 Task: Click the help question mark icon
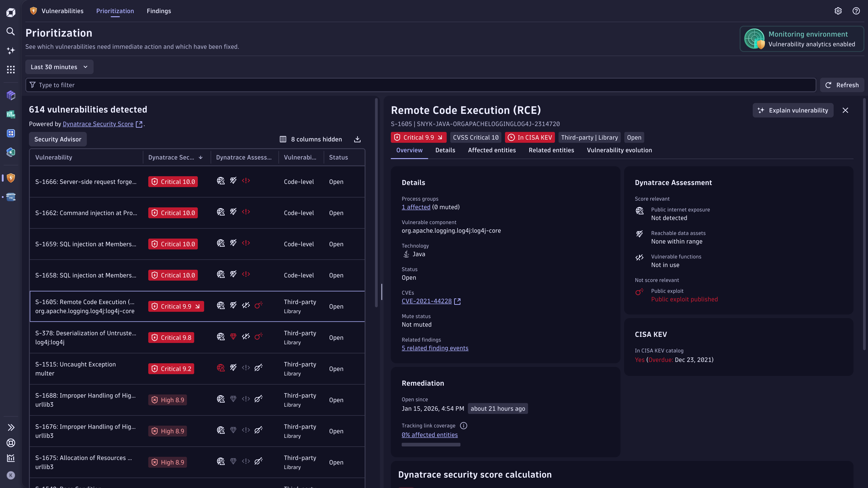(856, 11)
